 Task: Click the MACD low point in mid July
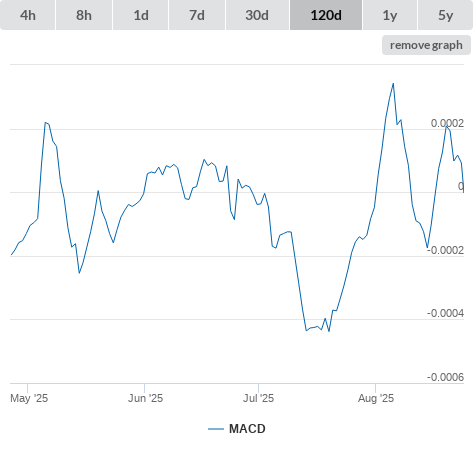tap(329, 331)
